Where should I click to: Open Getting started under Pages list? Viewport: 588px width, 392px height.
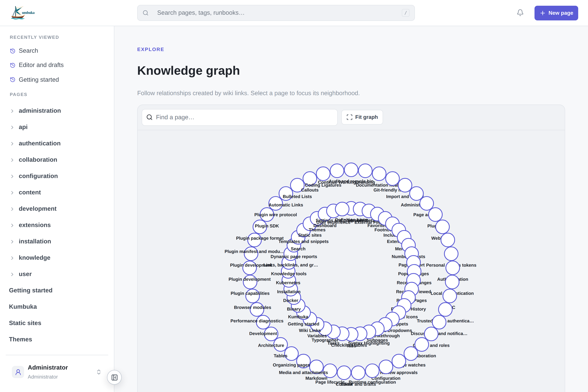[x=31, y=290]
